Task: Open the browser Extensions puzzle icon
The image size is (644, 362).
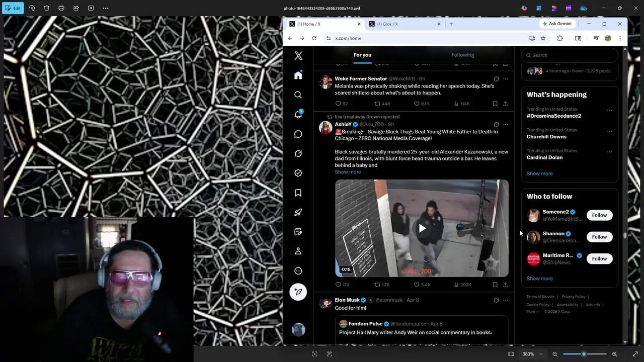Action: 560,38
